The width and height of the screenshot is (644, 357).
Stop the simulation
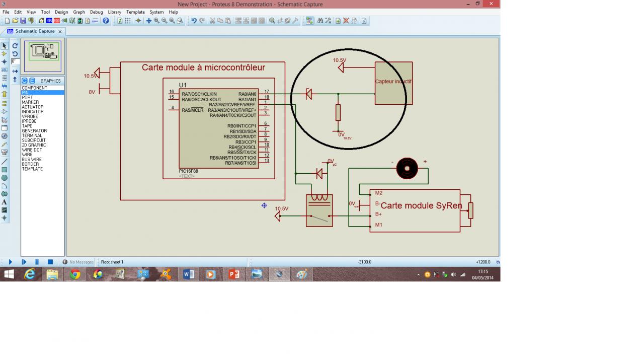tap(50, 262)
